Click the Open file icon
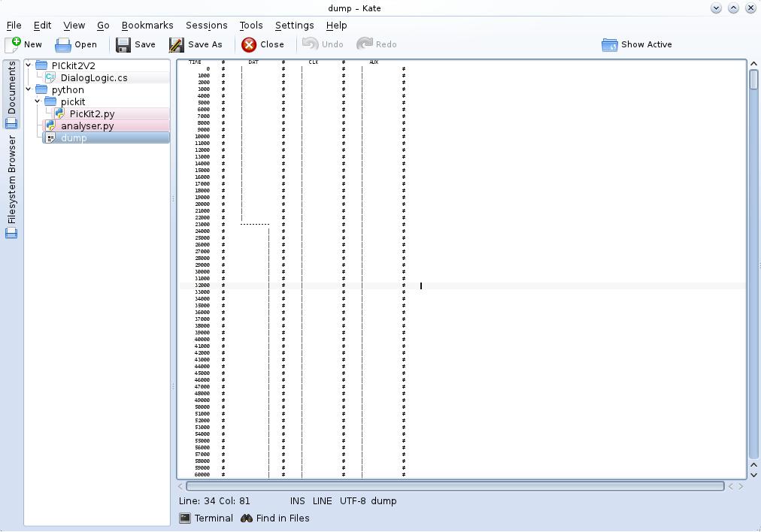 click(63, 44)
